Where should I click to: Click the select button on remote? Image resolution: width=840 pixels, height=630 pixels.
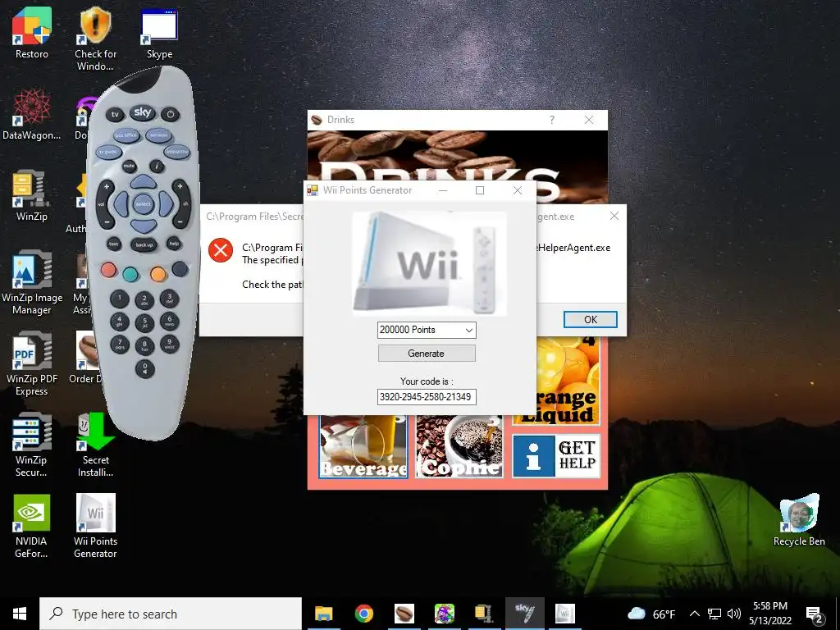[x=143, y=204]
